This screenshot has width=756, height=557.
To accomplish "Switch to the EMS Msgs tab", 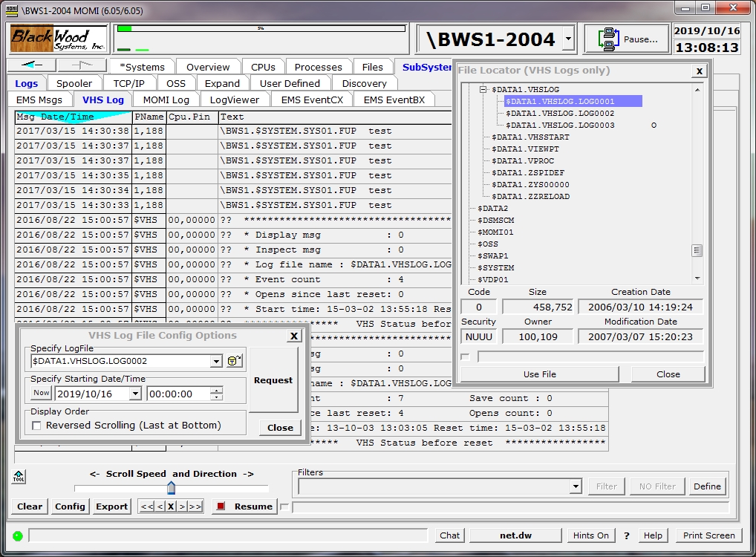I will 40,100.
